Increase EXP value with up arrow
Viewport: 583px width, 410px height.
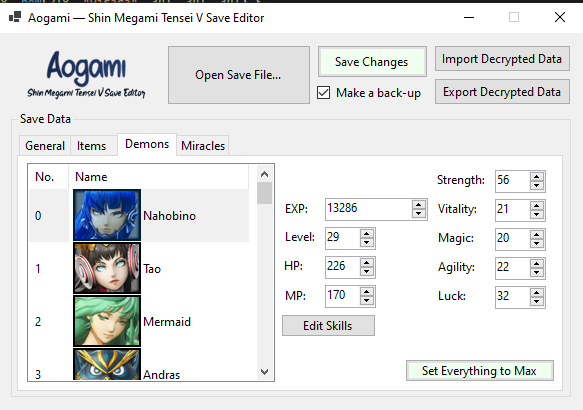[419, 205]
